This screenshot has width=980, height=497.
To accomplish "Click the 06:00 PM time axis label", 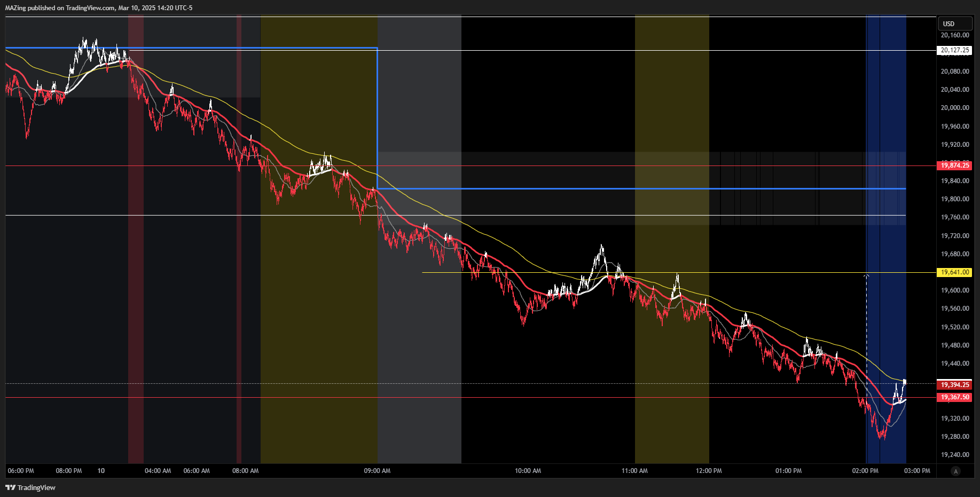I will [x=21, y=471].
